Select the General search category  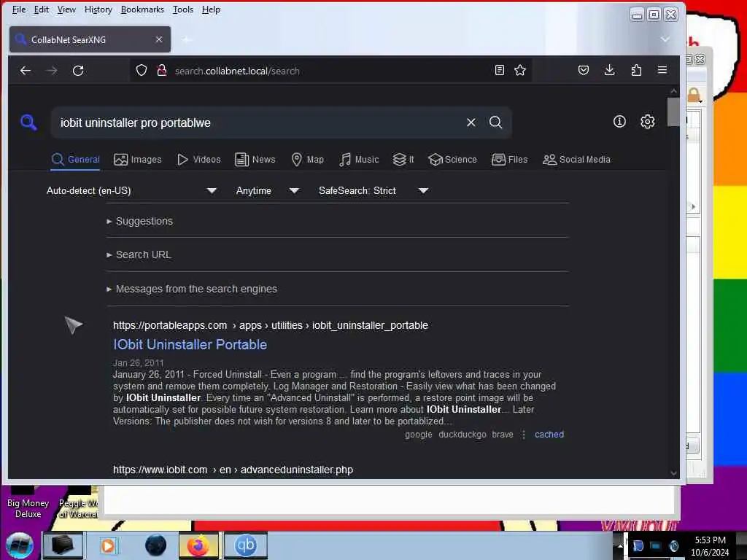(x=76, y=160)
